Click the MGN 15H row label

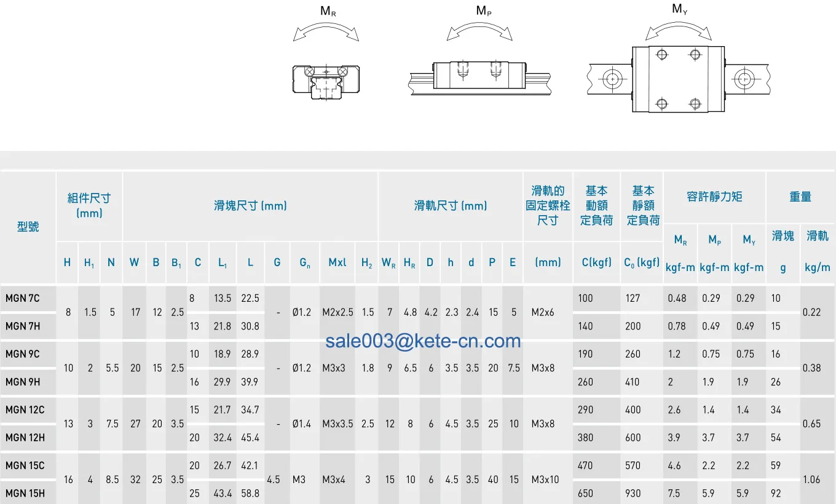pyautogui.click(x=25, y=493)
